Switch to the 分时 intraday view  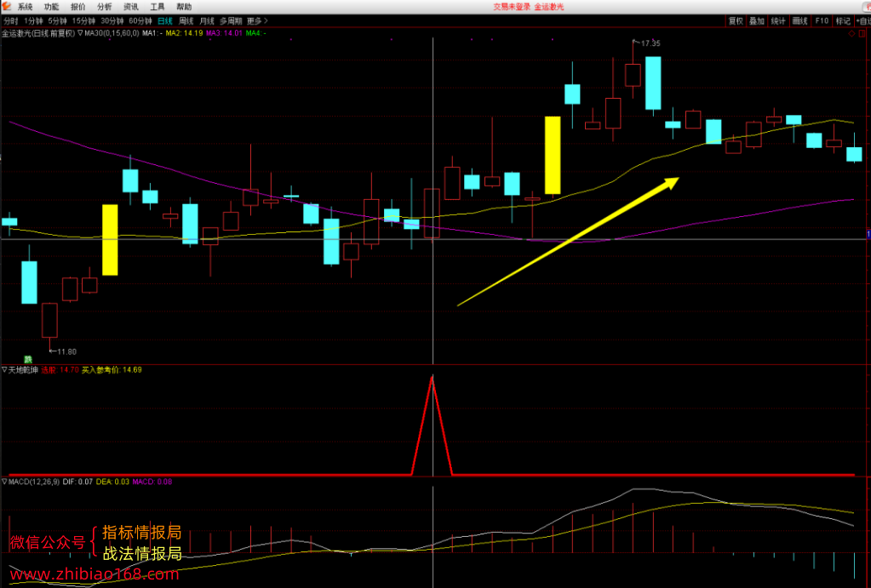pyautogui.click(x=10, y=21)
